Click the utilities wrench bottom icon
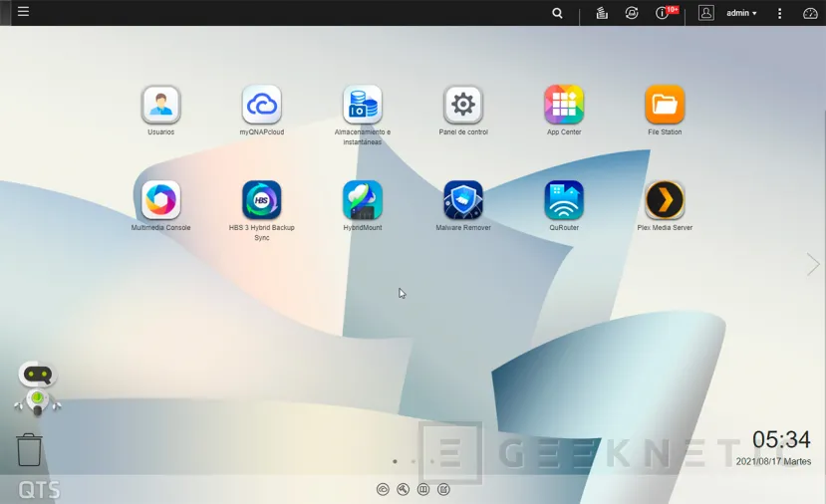Screen dimensions: 826x504 [403, 489]
